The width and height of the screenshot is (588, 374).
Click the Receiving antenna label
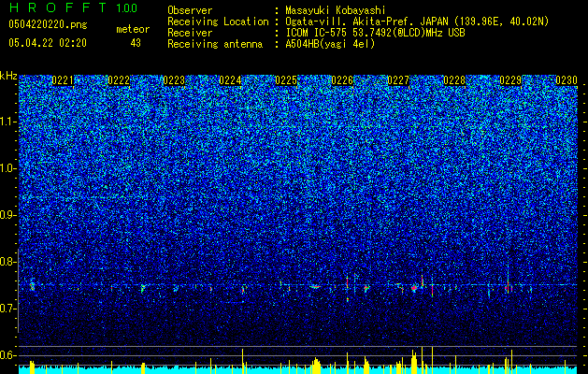(215, 44)
